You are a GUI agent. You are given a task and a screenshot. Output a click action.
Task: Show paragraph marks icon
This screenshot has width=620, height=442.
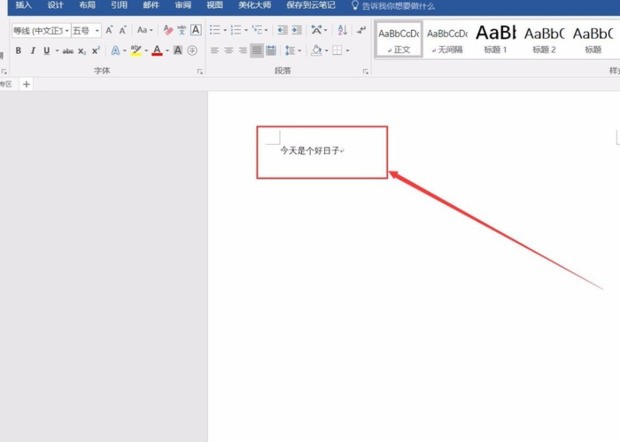tap(361, 30)
